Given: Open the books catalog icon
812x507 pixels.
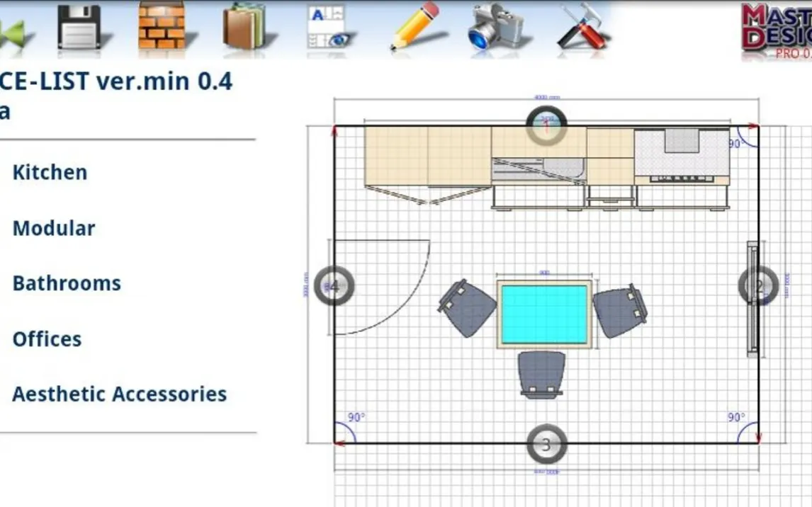Looking at the screenshot, I should 244,27.
